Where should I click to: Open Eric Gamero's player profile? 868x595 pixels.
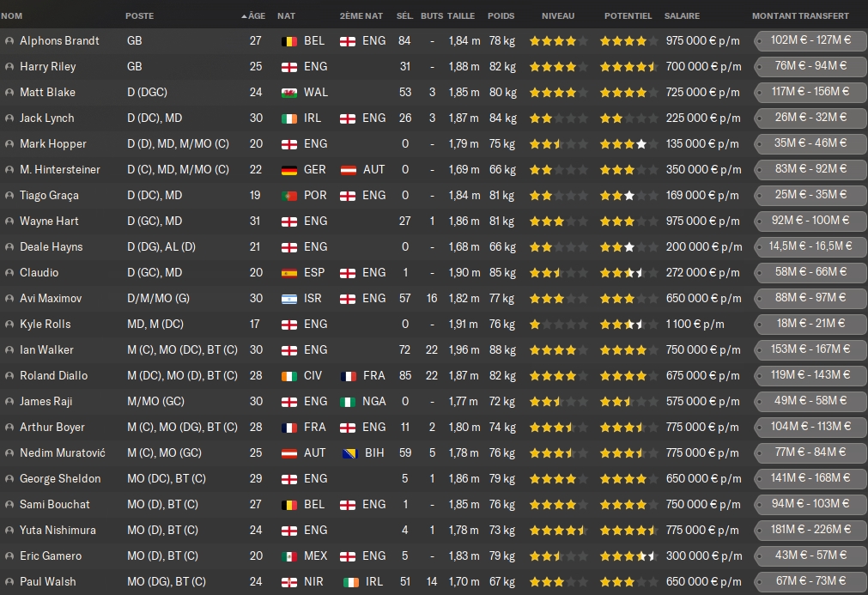pyautogui.click(x=51, y=556)
